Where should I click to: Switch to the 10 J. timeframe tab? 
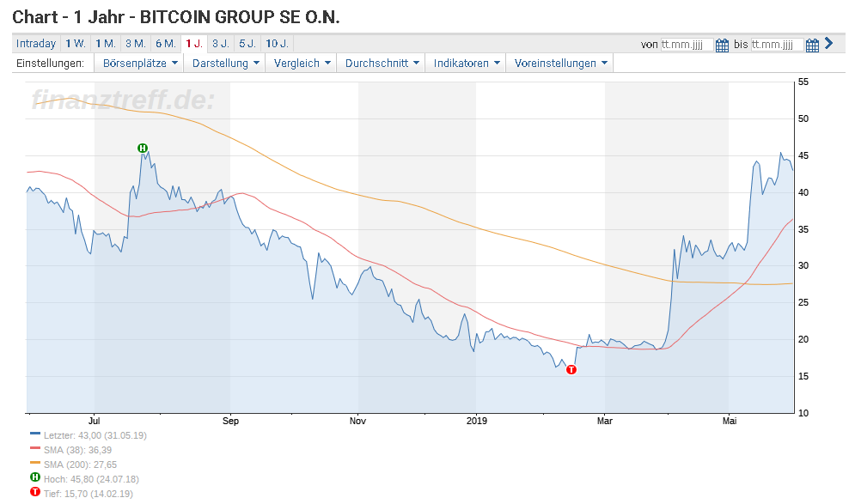277,44
